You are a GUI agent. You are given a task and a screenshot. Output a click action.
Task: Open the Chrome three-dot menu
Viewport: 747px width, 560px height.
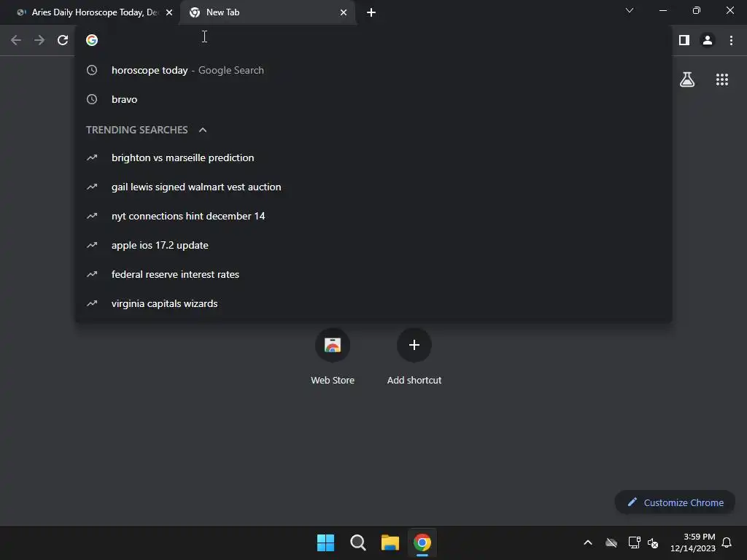pos(731,41)
